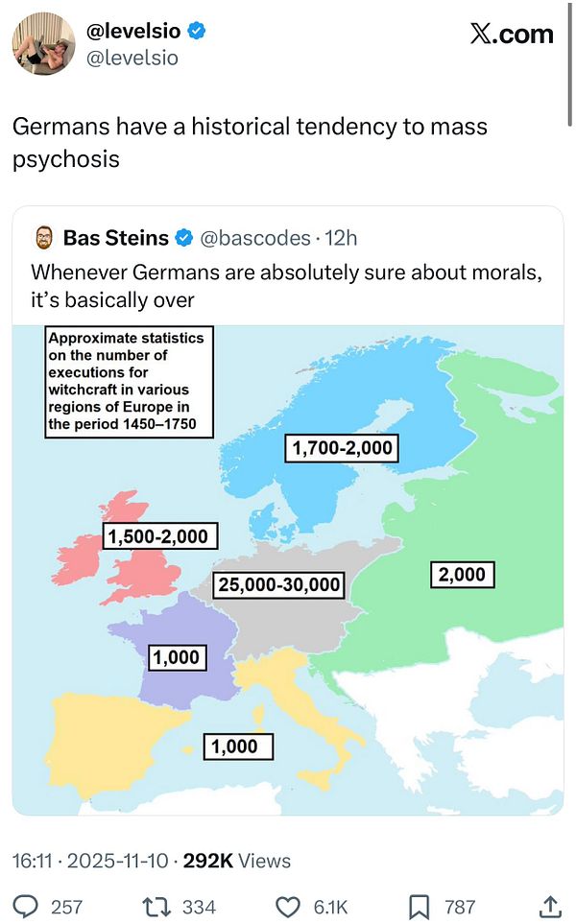Screen dimensions: 576x924
Task: Open Bas Steins' small avatar
Action: coord(43,237)
